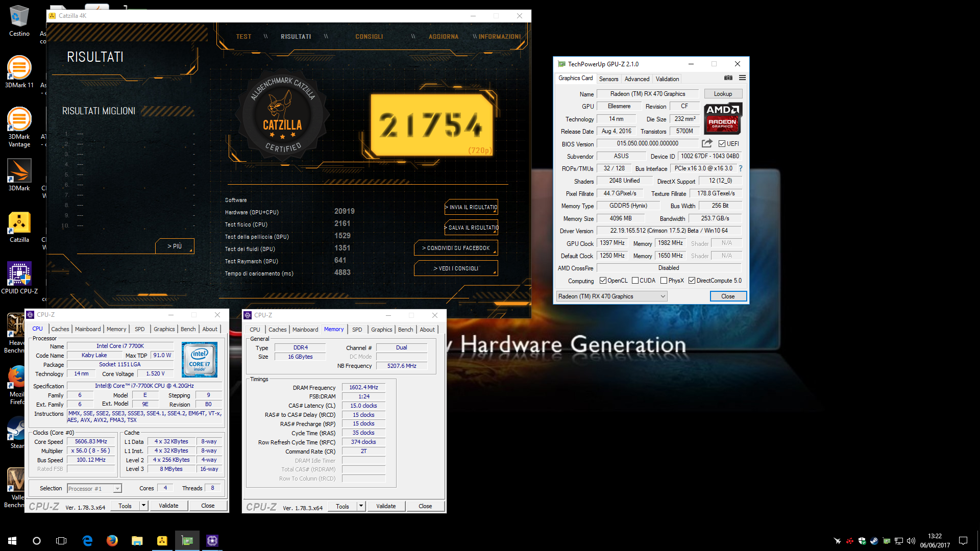Open the Cestino recycle bin desktop icon

tap(19, 20)
